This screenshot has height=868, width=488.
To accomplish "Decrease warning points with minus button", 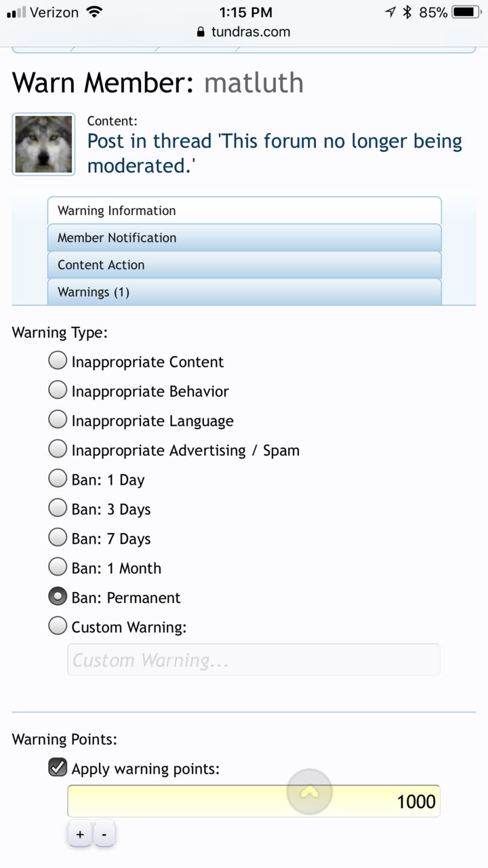I will coord(104,834).
